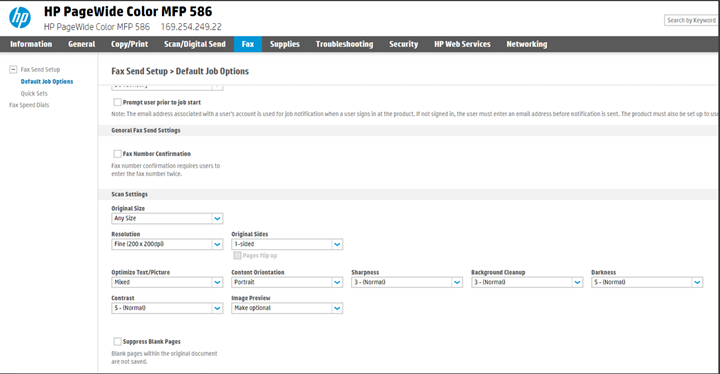Click the Fax Send Setup sidebar label
720x374 pixels.
40,69
